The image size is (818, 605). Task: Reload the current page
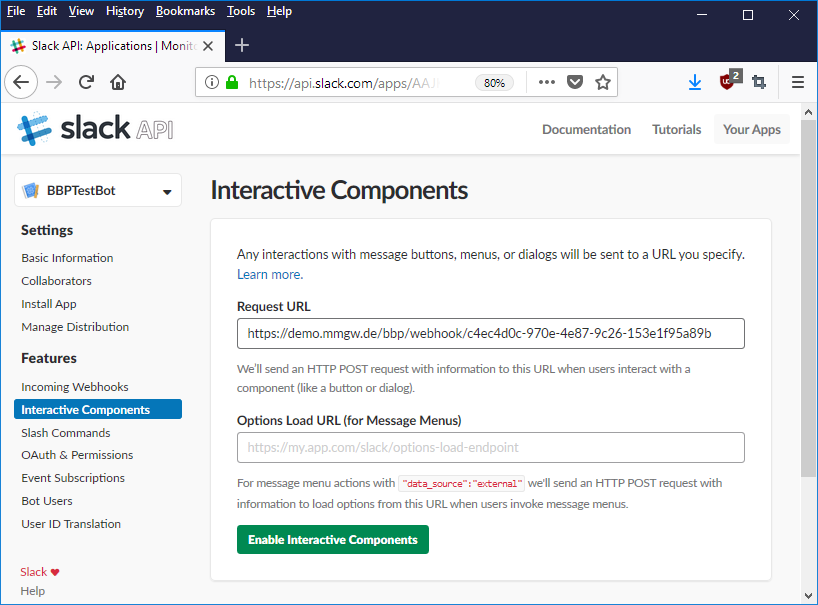pos(86,82)
